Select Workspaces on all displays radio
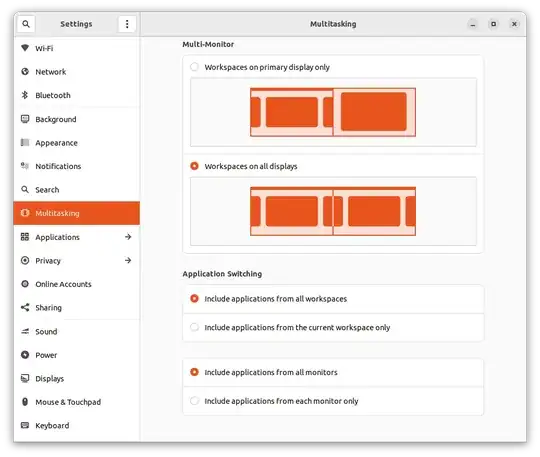 click(195, 166)
